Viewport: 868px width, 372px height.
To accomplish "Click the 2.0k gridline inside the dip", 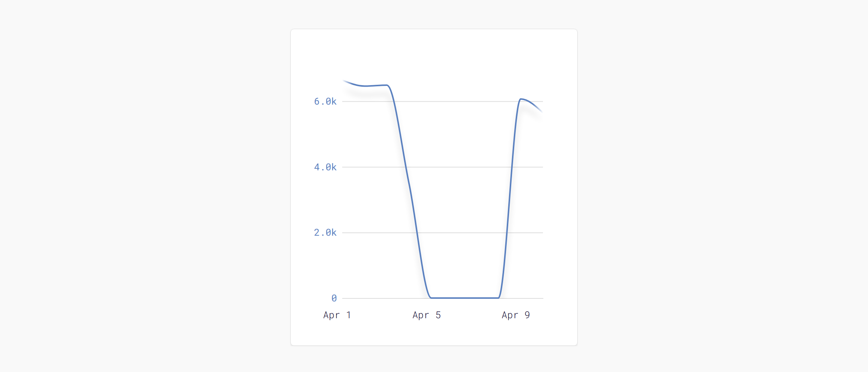I will [x=462, y=233].
